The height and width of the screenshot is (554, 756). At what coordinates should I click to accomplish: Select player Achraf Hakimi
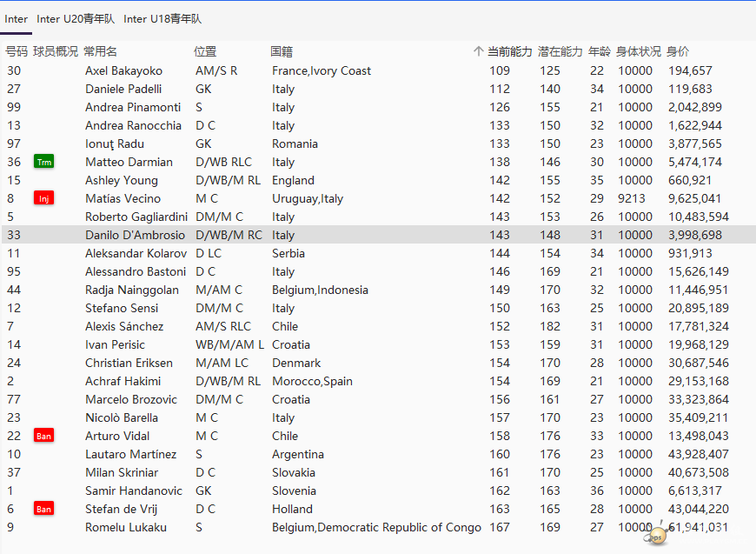pos(123,381)
